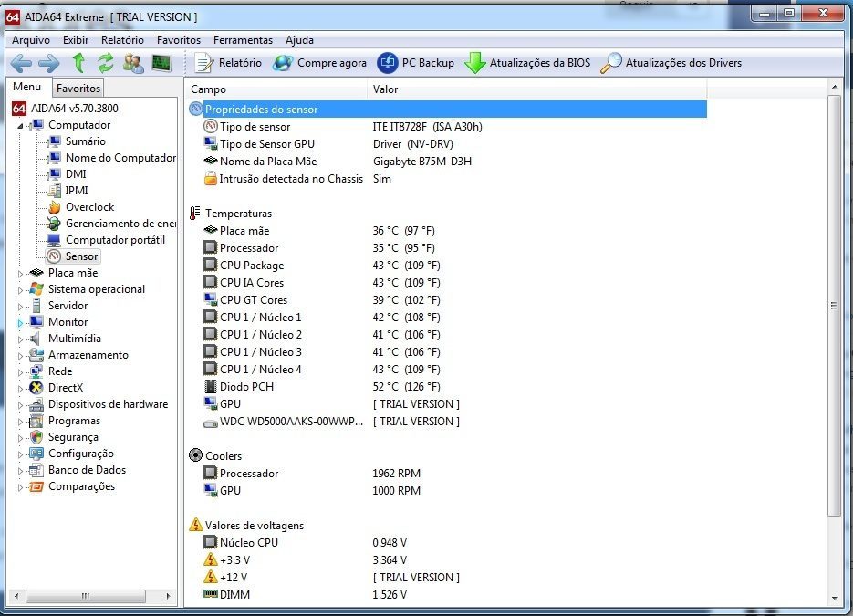
Task: Open the Ajuda menu
Action: click(299, 40)
